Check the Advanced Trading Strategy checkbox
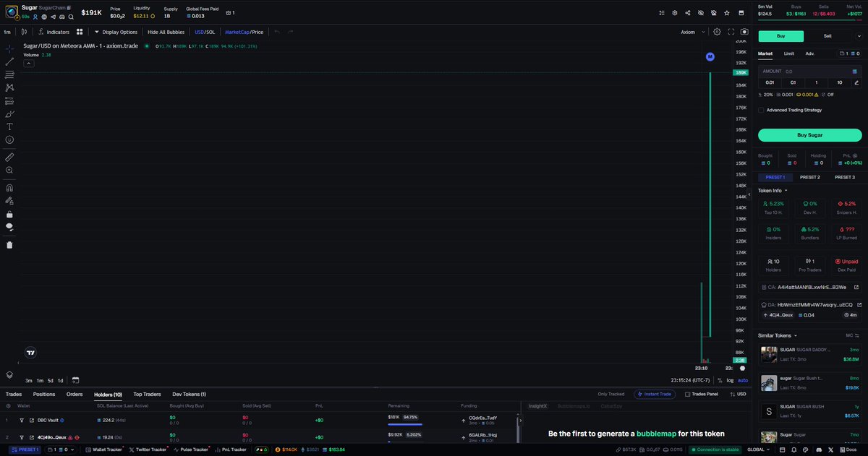868x456 pixels. [x=760, y=110]
